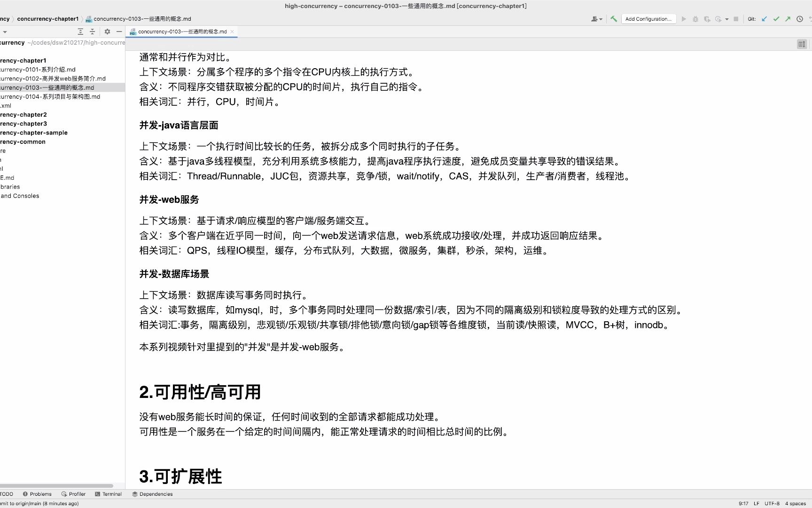Change the UTF-8 file encoding

[x=772, y=503]
